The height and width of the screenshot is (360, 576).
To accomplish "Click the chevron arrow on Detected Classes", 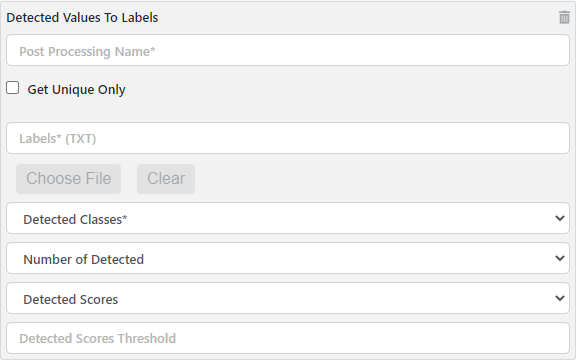I will (x=560, y=218).
